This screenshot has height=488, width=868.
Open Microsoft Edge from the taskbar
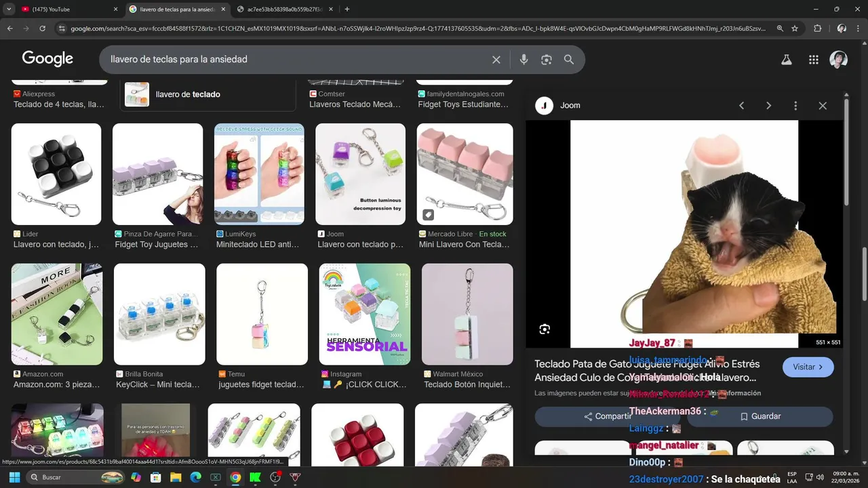pos(195,477)
